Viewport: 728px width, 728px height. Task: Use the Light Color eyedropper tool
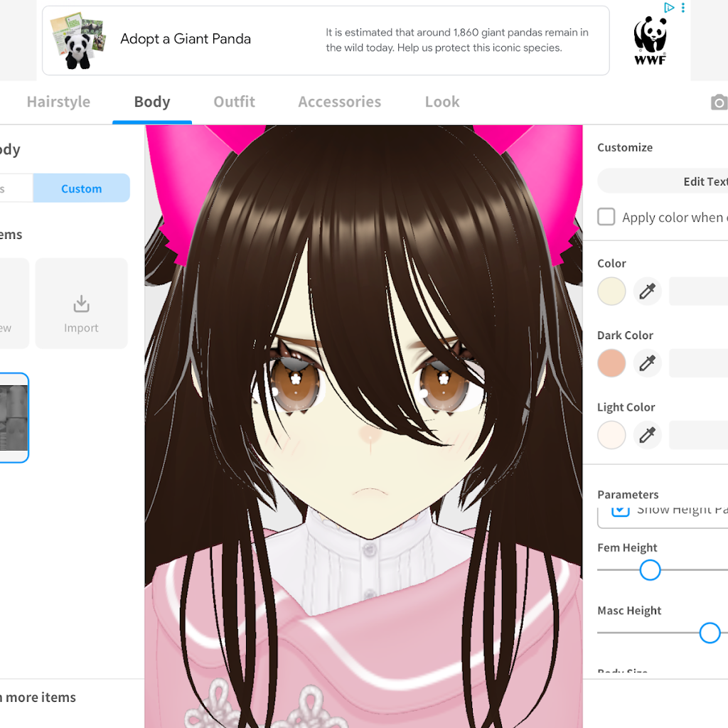point(647,435)
